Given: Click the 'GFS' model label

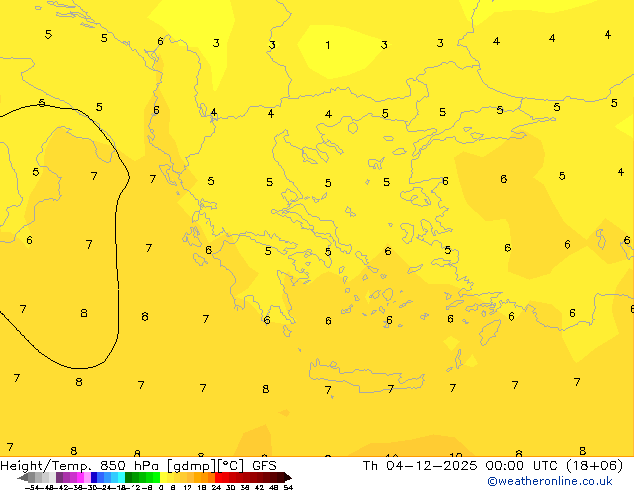Looking at the screenshot, I should click(264, 466).
